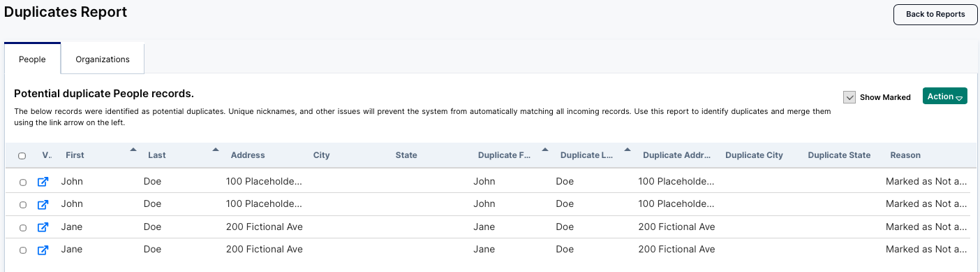
Task: Select Duplicate Address cell in second John Doe row
Action: pyautogui.click(x=676, y=204)
